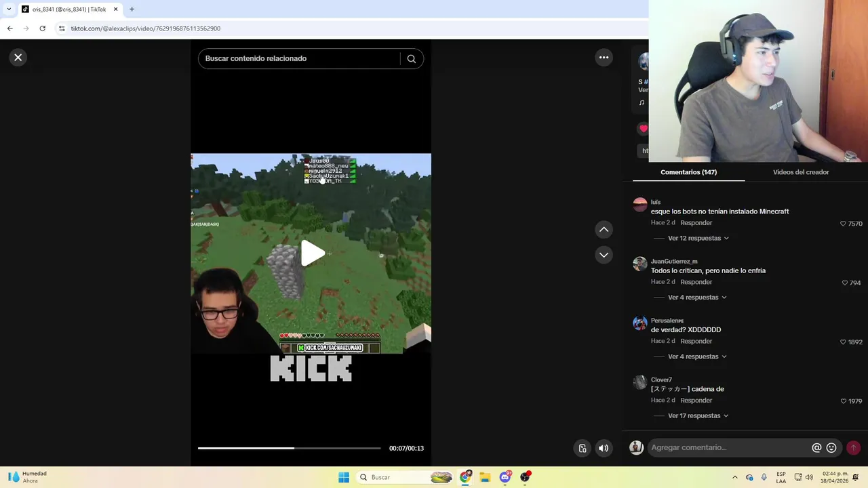868x488 pixels.
Task: Like Perusalenre's comment heart
Action: point(843,342)
